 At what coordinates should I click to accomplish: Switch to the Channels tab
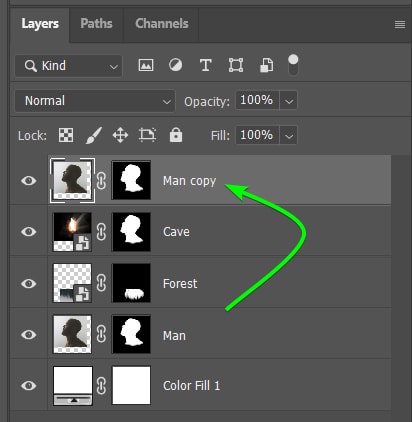162,24
